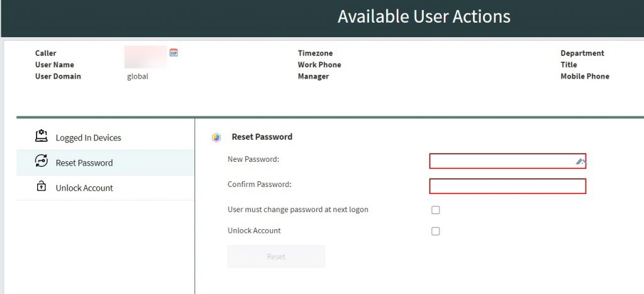Screen dimensions: 644x294
Task: Click the Available User Actions header title
Action: (424, 16)
